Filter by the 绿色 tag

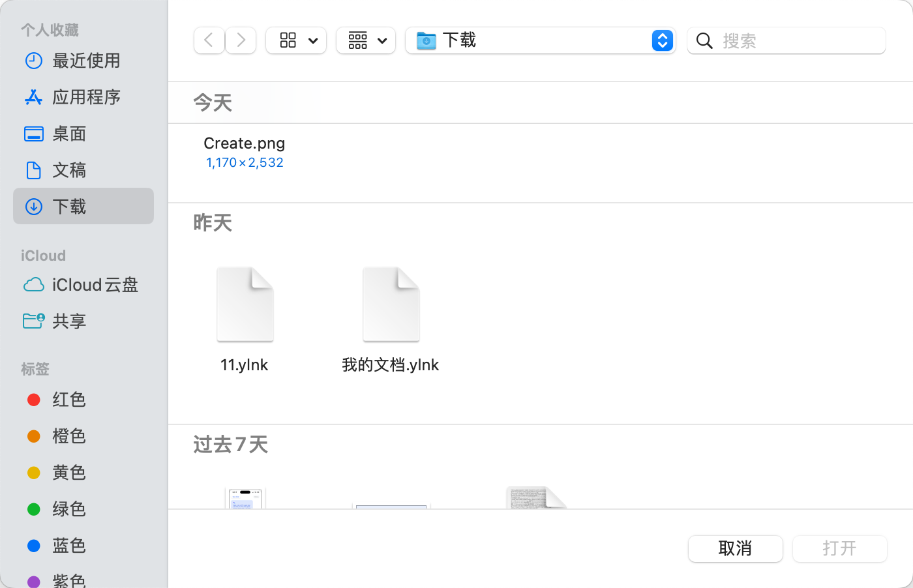point(83,509)
